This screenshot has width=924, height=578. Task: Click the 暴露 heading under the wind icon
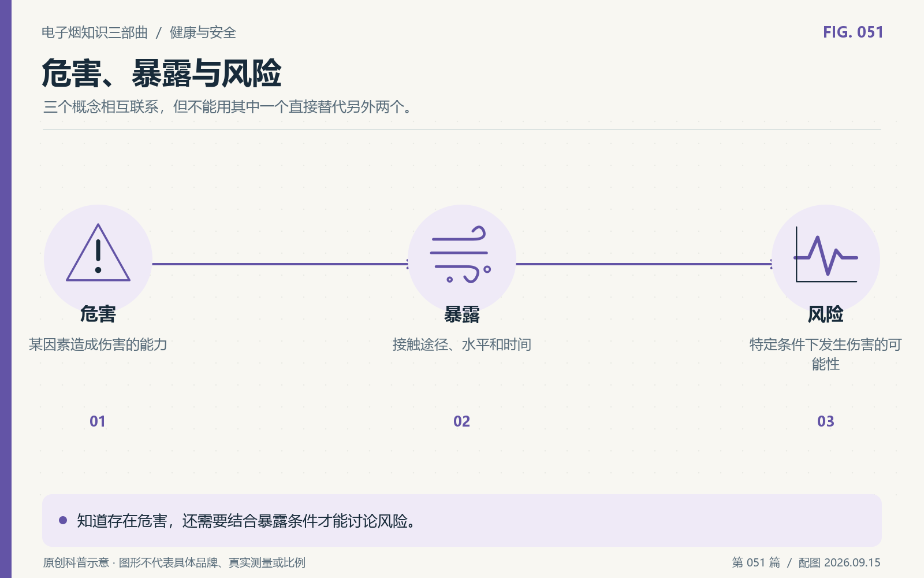(462, 314)
